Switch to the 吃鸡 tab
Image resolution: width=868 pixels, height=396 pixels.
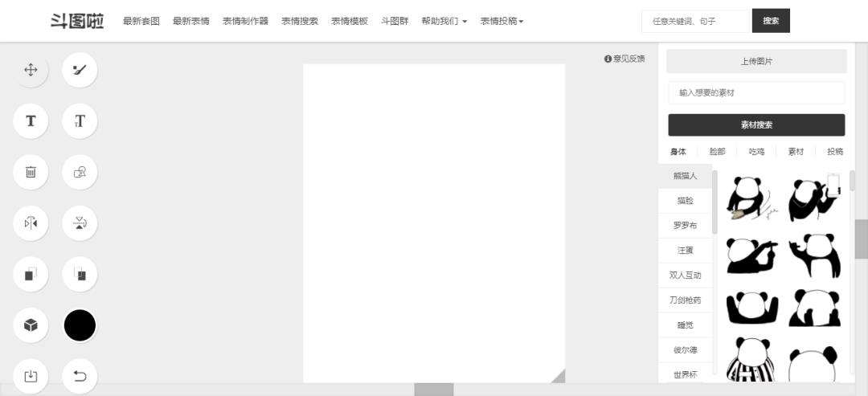point(756,151)
